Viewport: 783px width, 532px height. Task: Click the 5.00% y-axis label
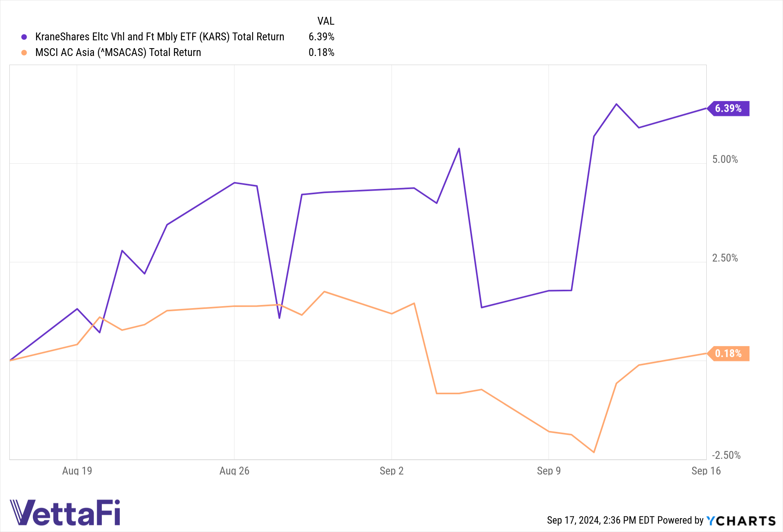(x=725, y=159)
